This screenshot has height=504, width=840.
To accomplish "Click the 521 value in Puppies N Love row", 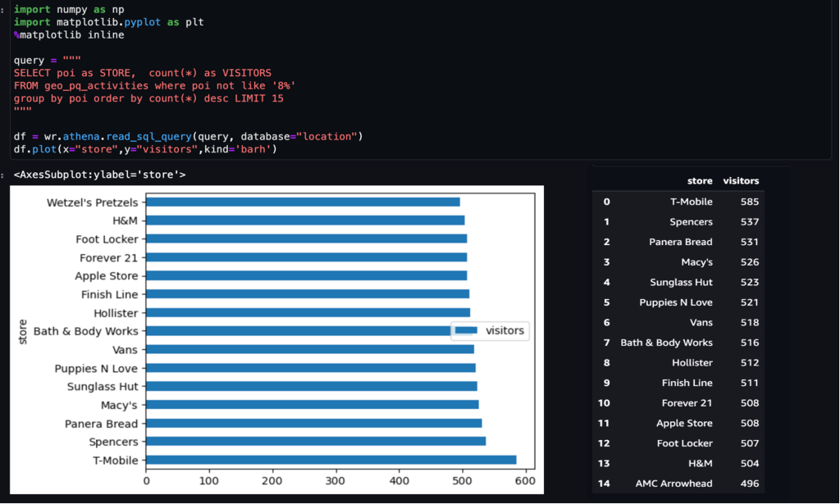I will click(x=750, y=302).
